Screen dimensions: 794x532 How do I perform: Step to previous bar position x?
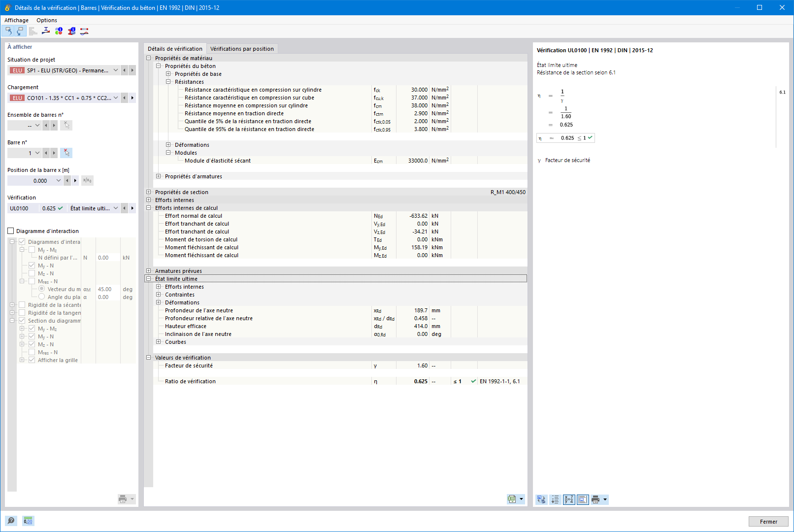click(67, 181)
